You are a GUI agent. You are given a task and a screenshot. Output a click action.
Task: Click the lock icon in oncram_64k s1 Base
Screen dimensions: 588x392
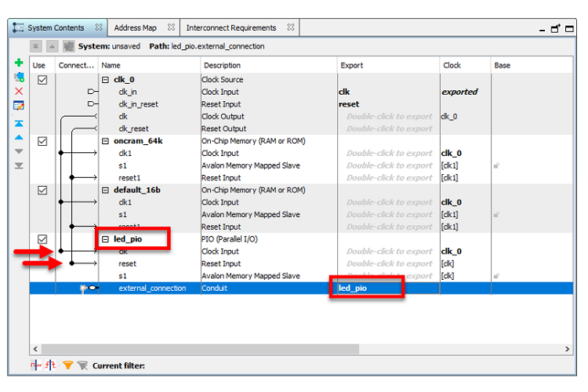pos(496,165)
